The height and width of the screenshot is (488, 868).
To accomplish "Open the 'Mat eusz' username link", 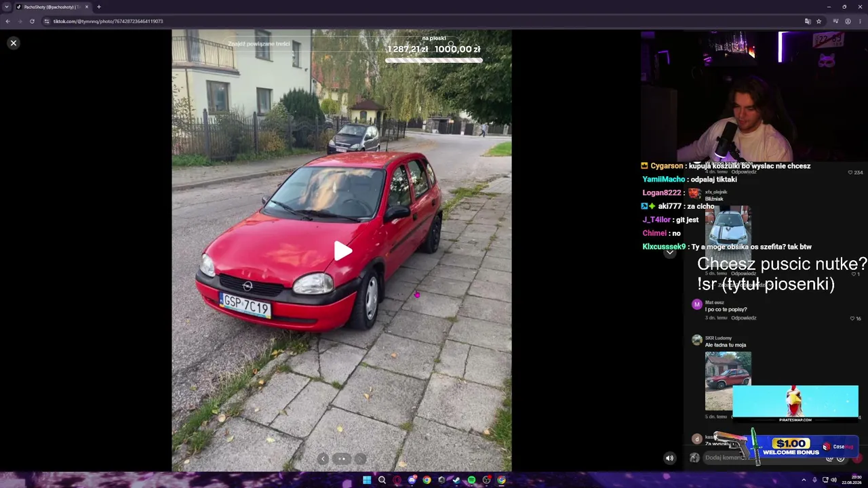I will tap(714, 302).
